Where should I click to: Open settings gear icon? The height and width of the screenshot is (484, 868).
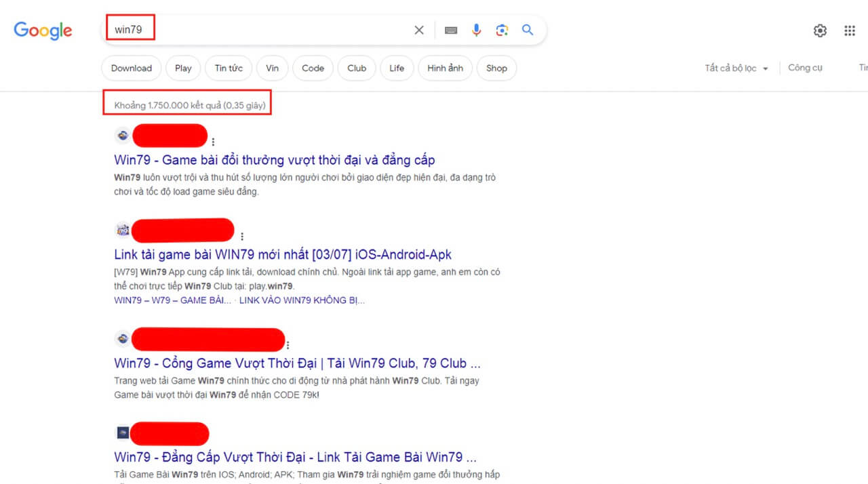pos(820,31)
